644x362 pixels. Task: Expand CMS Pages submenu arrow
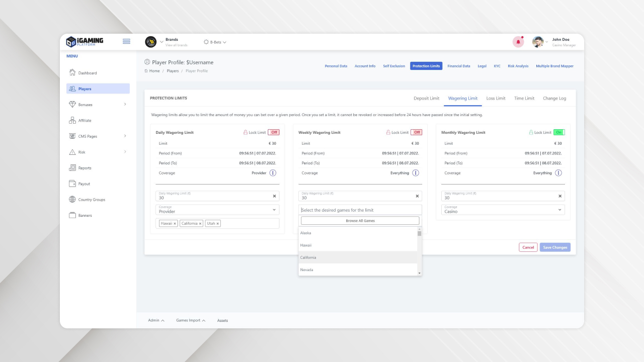tap(125, 136)
